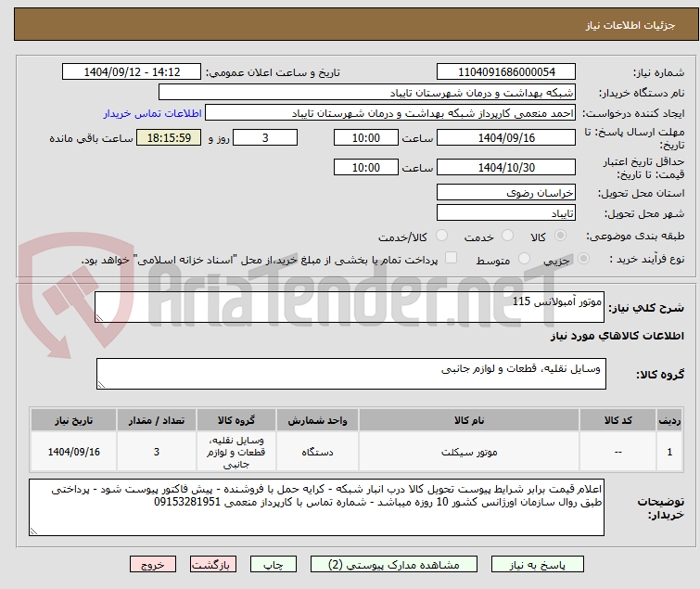Click the countdown timer 18:15:59 field

pyautogui.click(x=169, y=137)
